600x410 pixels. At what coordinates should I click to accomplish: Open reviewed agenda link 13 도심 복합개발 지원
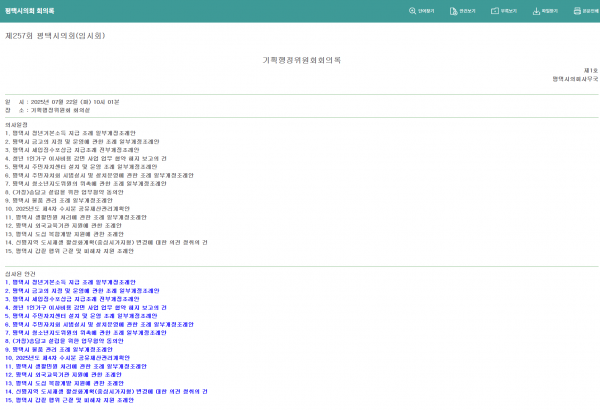70,382
